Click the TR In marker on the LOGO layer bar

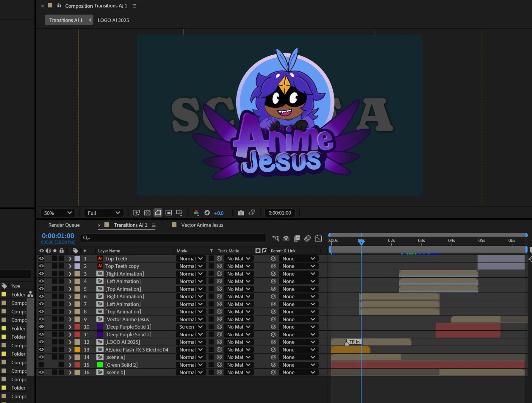point(354,342)
